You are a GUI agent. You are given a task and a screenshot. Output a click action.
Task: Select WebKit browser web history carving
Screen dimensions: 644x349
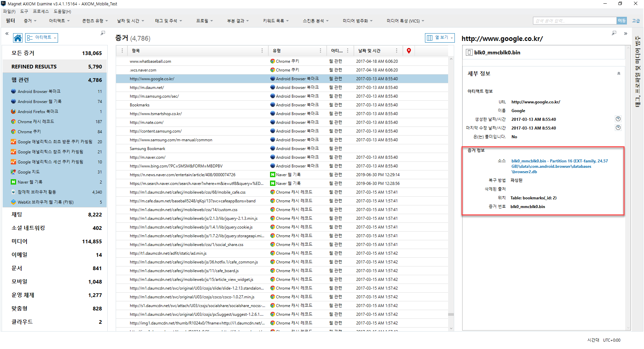click(55, 202)
